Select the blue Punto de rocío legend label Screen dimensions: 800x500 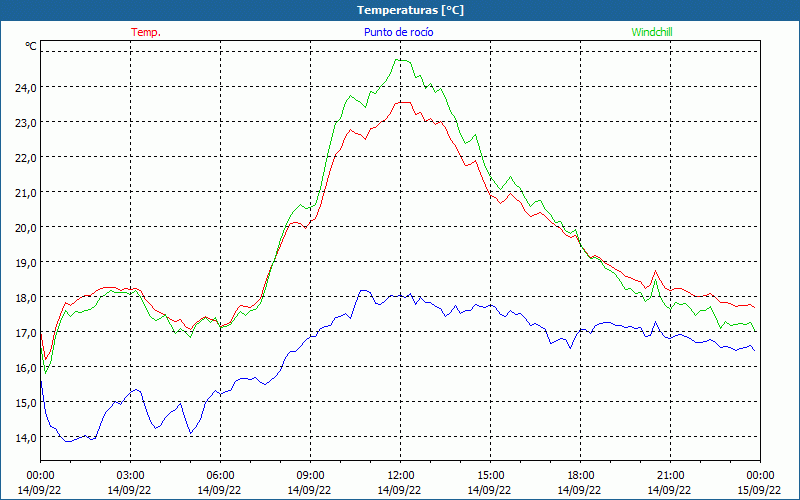[398, 32]
